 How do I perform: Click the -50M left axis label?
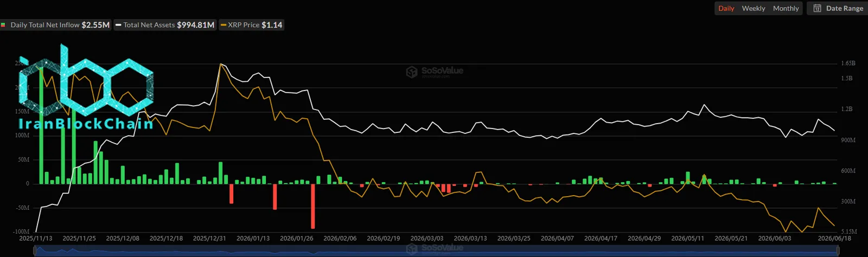(22, 208)
